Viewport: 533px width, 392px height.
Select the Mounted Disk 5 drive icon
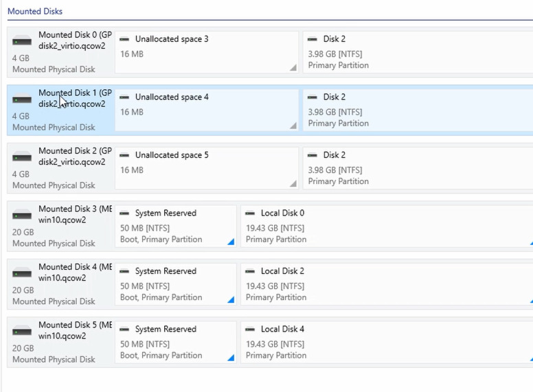pyautogui.click(x=22, y=332)
